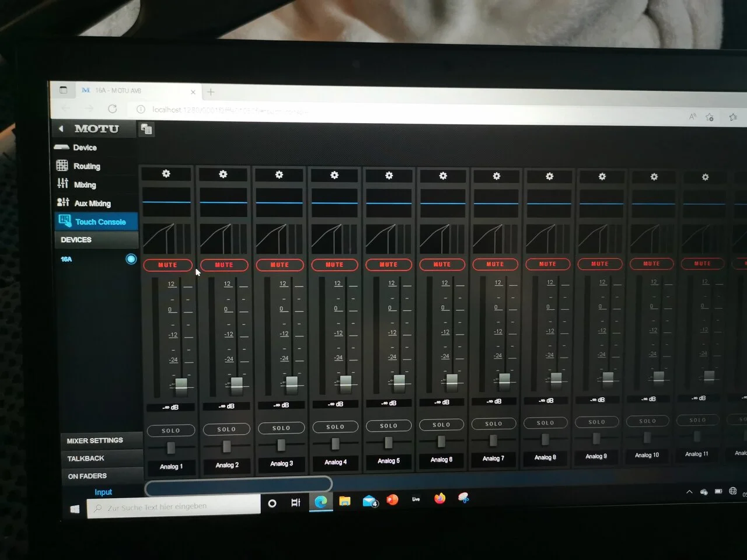
Task: Open the settings gear for Analog 9
Action: (x=602, y=176)
